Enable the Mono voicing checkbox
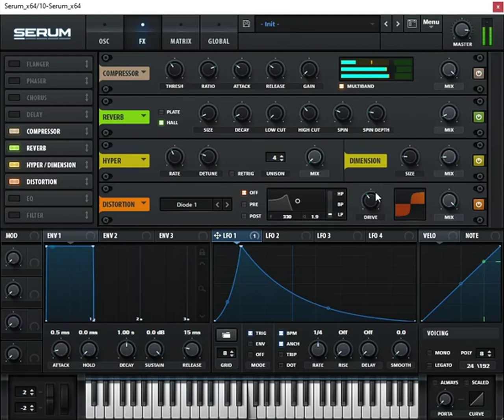The height and width of the screenshot is (420, 504). pyautogui.click(x=430, y=353)
